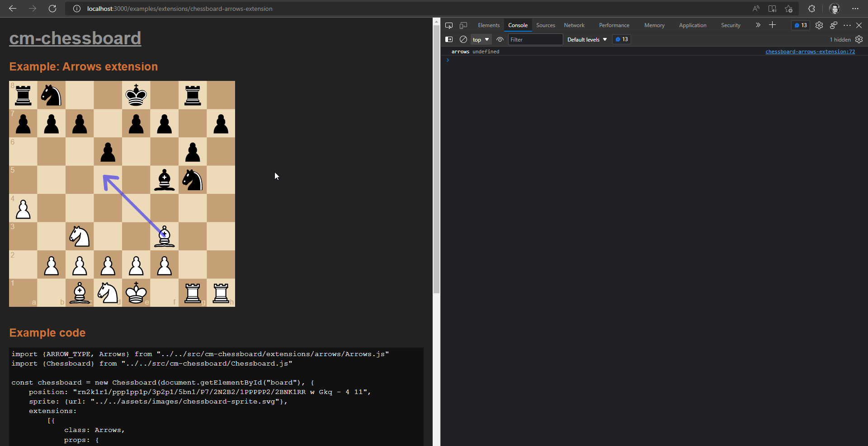This screenshot has height=446, width=868.
Task: Enable message filtering by clicking the filter box
Action: pyautogui.click(x=535, y=39)
